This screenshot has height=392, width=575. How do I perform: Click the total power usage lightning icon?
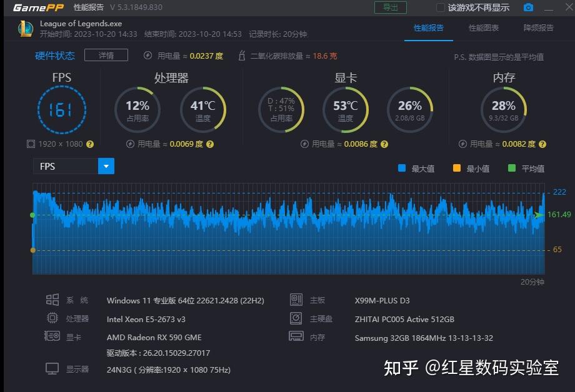(x=147, y=56)
